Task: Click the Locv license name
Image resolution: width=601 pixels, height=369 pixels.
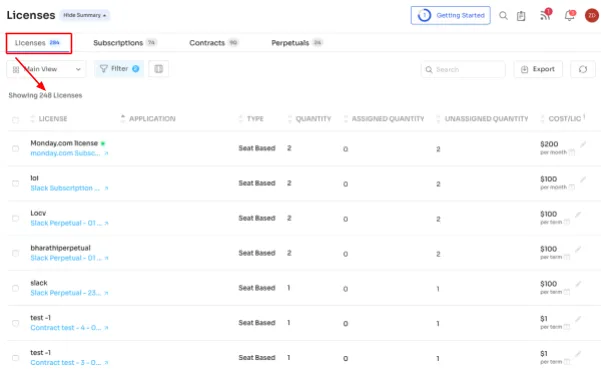Action: (38, 213)
